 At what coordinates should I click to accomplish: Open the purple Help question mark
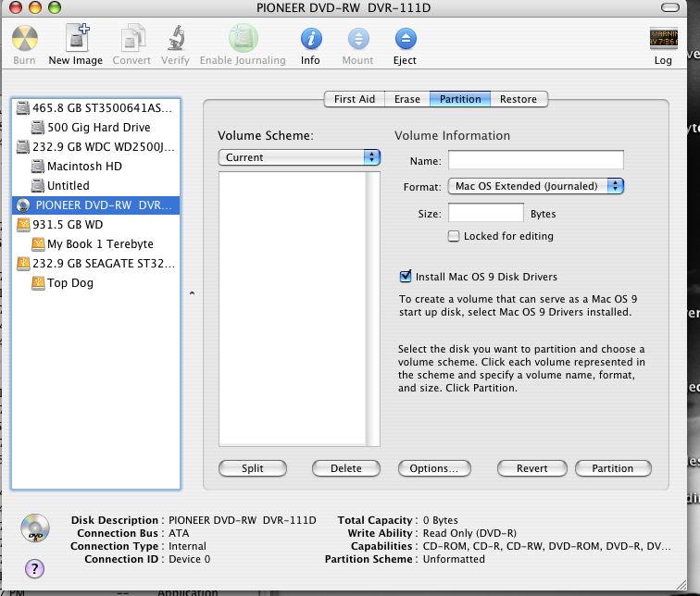tap(35, 568)
